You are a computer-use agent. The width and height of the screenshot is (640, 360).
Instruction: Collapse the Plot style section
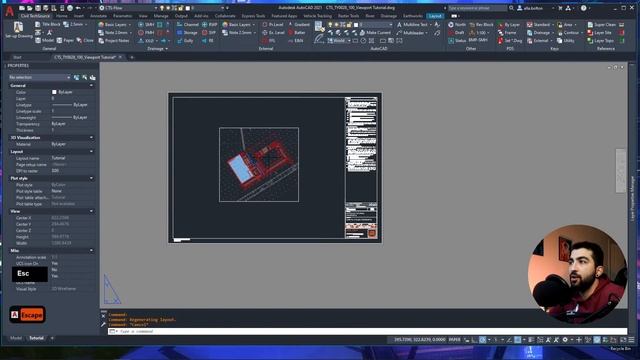tap(91, 178)
